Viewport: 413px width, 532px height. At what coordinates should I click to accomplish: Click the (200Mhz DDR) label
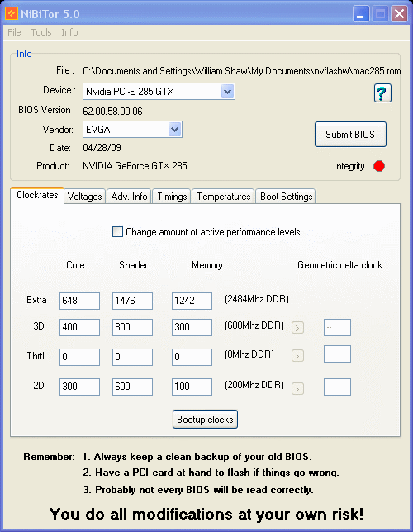tap(254, 385)
